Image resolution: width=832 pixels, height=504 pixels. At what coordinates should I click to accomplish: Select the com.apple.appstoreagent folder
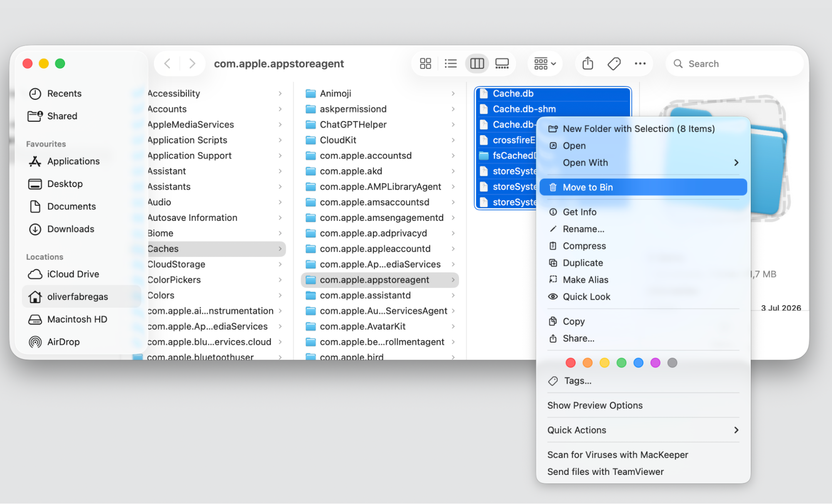(x=380, y=280)
